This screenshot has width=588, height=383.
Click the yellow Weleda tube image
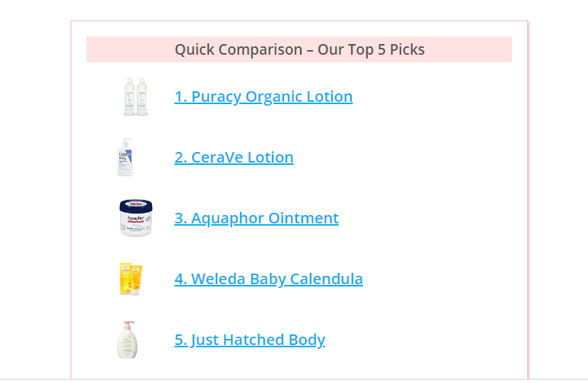pos(131,279)
